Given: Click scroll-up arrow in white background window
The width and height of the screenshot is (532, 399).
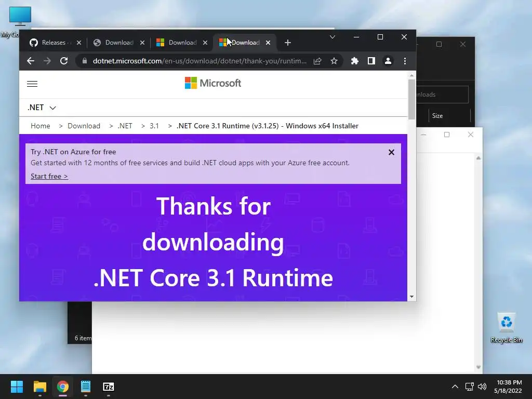Looking at the screenshot, I should pyautogui.click(x=478, y=158).
